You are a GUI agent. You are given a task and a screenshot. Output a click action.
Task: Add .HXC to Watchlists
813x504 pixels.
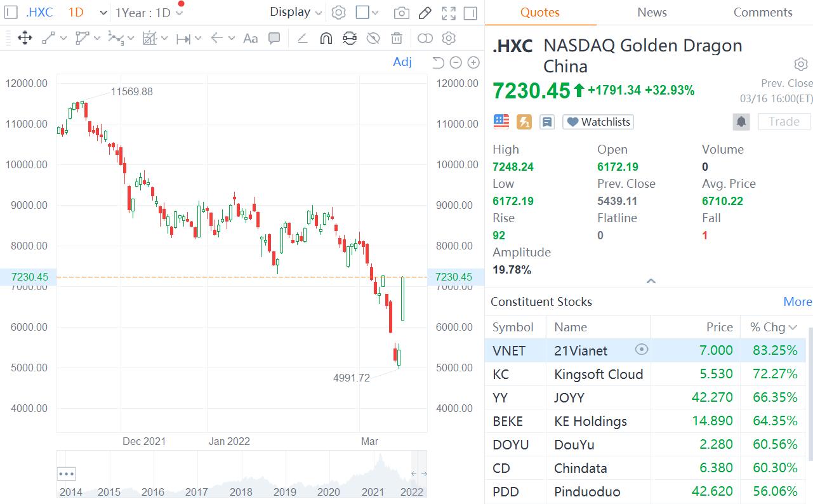pos(598,122)
